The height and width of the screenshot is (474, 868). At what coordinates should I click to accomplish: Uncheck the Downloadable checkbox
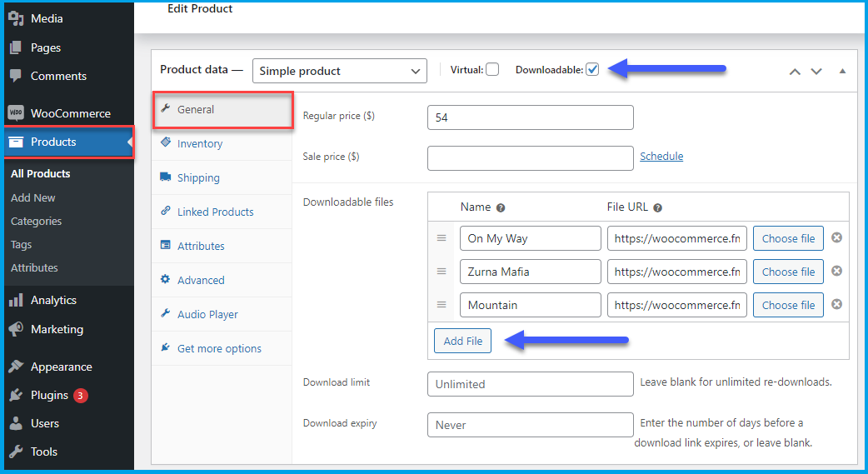(592, 70)
